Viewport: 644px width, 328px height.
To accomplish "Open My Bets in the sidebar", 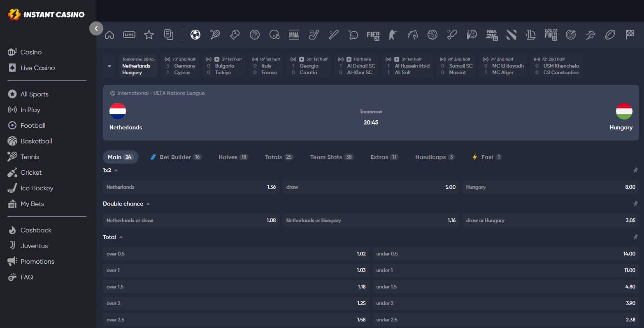I will pyautogui.click(x=32, y=204).
